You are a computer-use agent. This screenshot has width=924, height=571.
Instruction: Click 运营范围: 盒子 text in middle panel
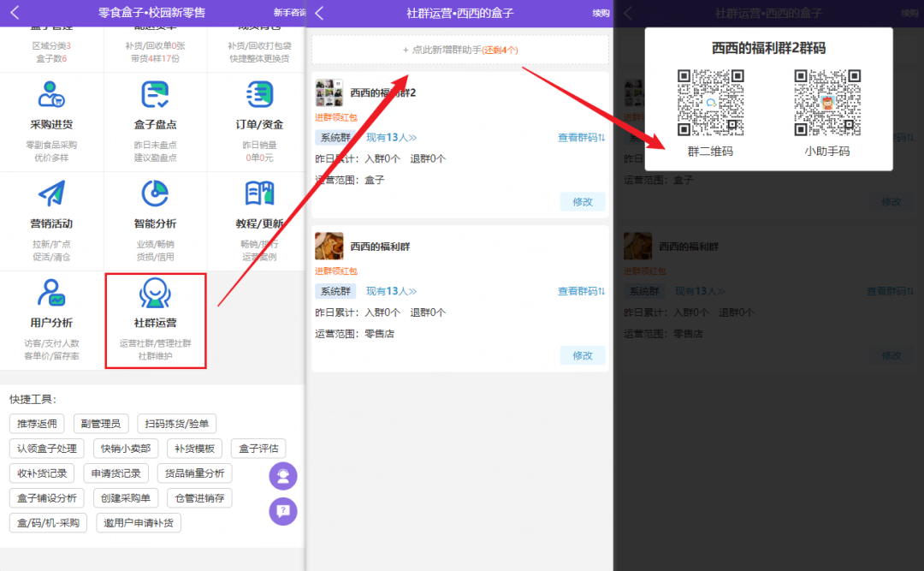(x=349, y=180)
